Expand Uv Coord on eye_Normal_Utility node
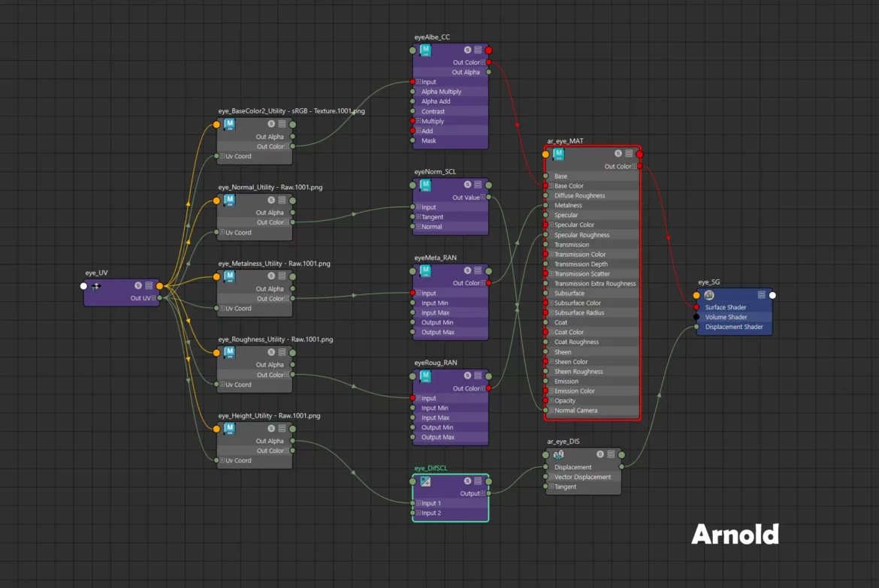Viewport: 879px width, 588px height. pyautogui.click(x=222, y=233)
